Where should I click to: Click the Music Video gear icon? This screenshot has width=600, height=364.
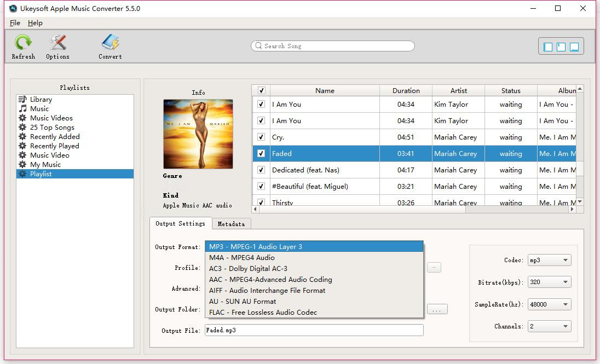click(x=22, y=155)
